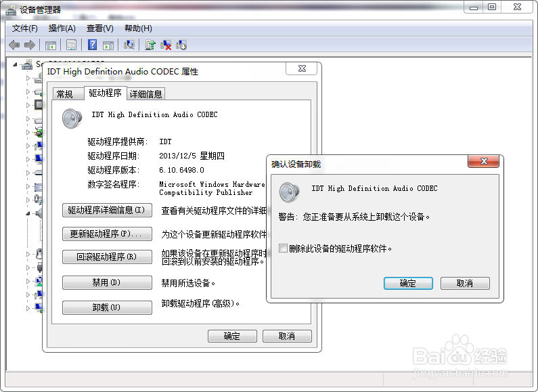Click the Forward arrow in Device Manager toolbar

pyautogui.click(x=30, y=45)
